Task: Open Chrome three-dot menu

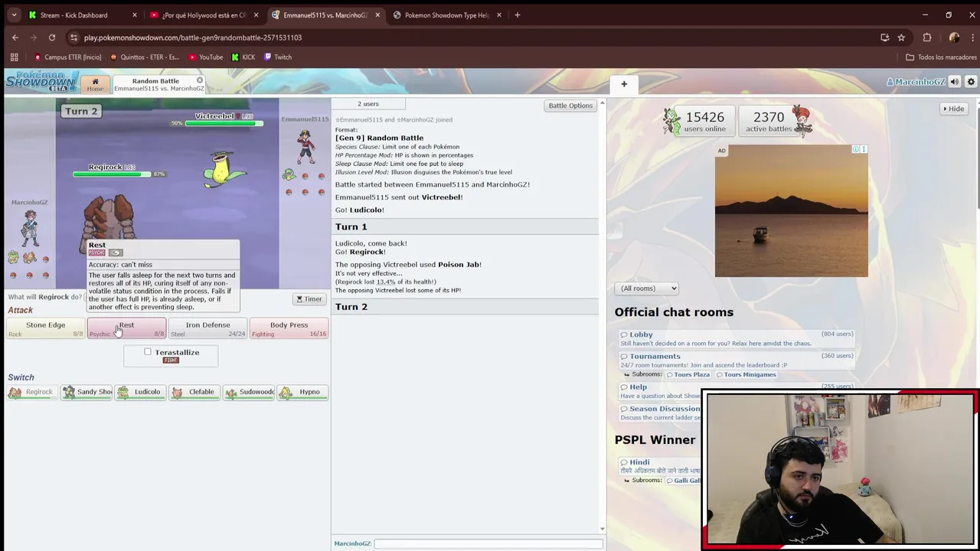Action: coord(972,37)
